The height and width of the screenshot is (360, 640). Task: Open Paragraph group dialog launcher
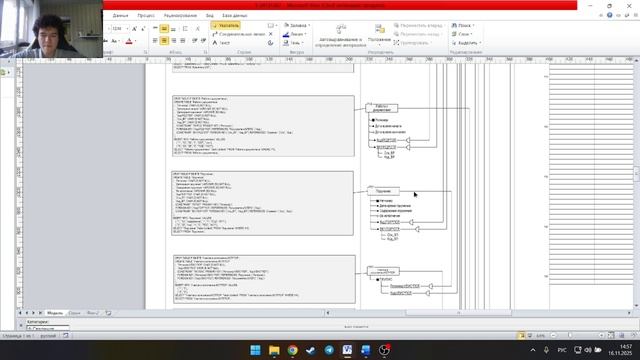point(205,52)
